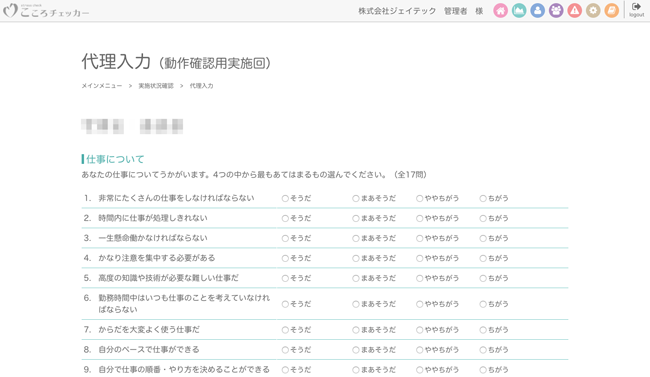Select ややちがう for question 9
The height and width of the screenshot is (377, 650).
(420, 370)
